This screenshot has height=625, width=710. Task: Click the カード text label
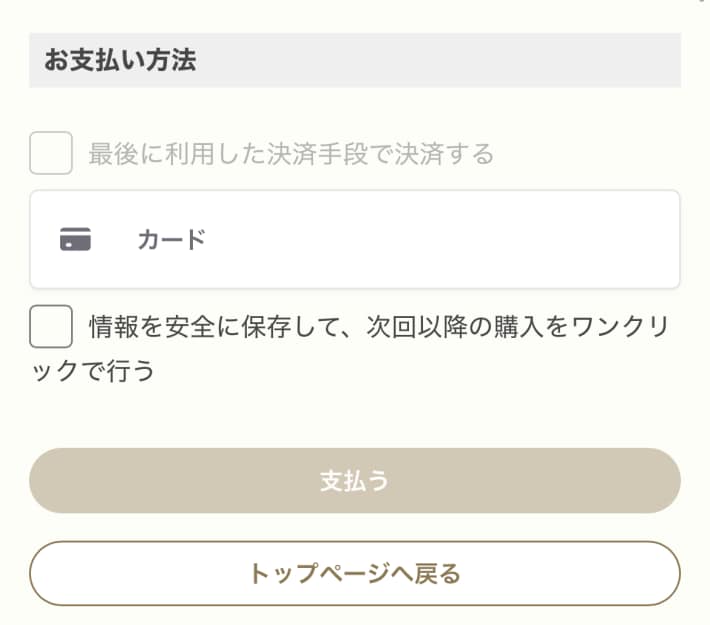coord(172,240)
